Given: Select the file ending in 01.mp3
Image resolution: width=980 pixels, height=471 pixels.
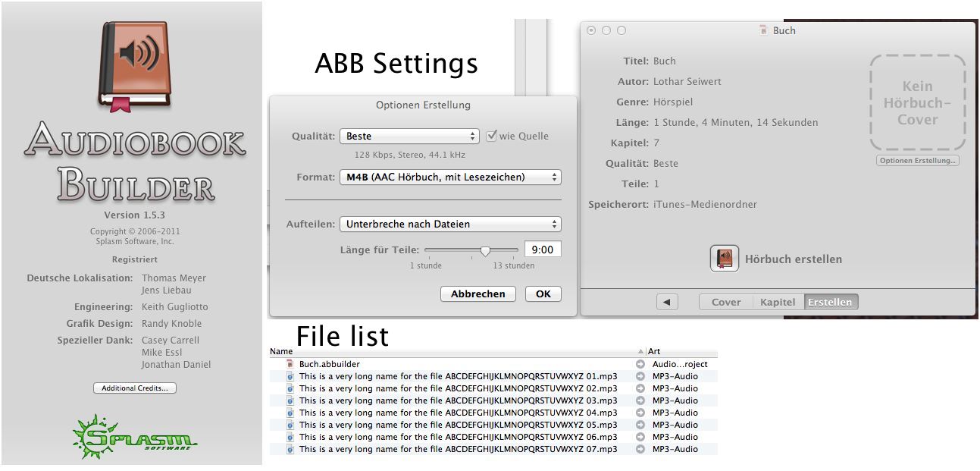Looking at the screenshot, I should [x=458, y=376].
